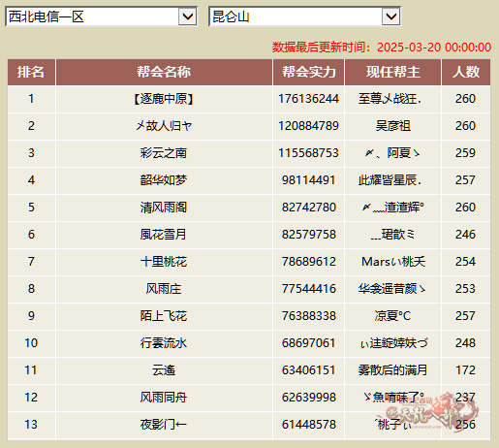The width and height of the screenshot is (499, 448).
Task: Click the rank 13 cell
Action: [x=31, y=425]
